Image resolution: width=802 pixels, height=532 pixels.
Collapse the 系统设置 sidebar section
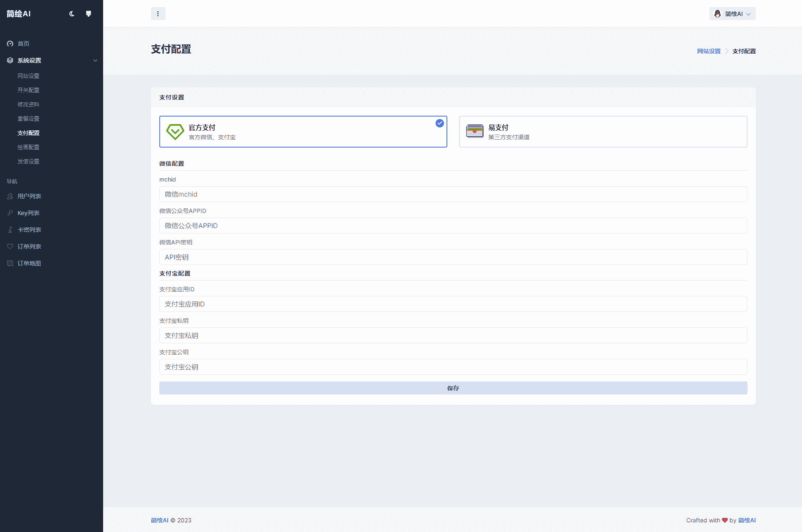(29, 60)
